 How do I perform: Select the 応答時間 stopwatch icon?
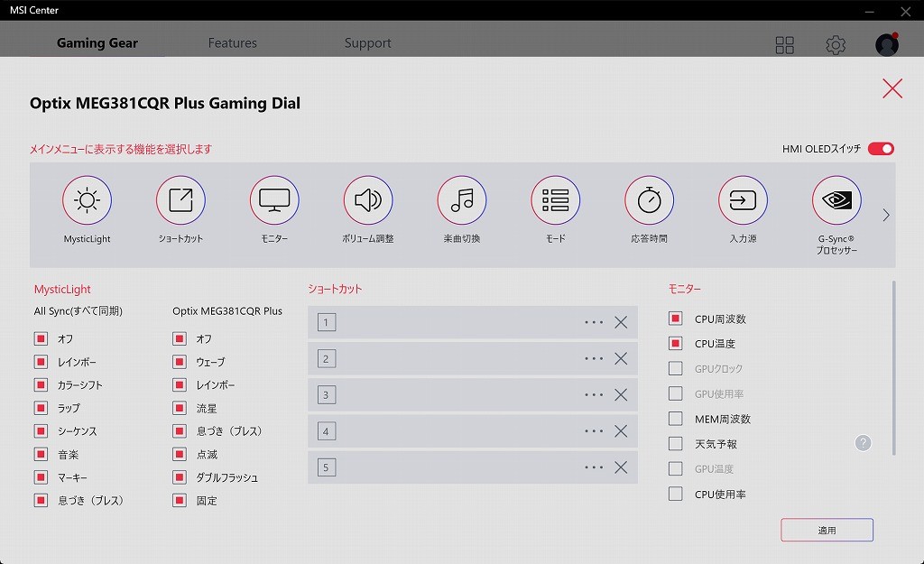pyautogui.click(x=650, y=200)
